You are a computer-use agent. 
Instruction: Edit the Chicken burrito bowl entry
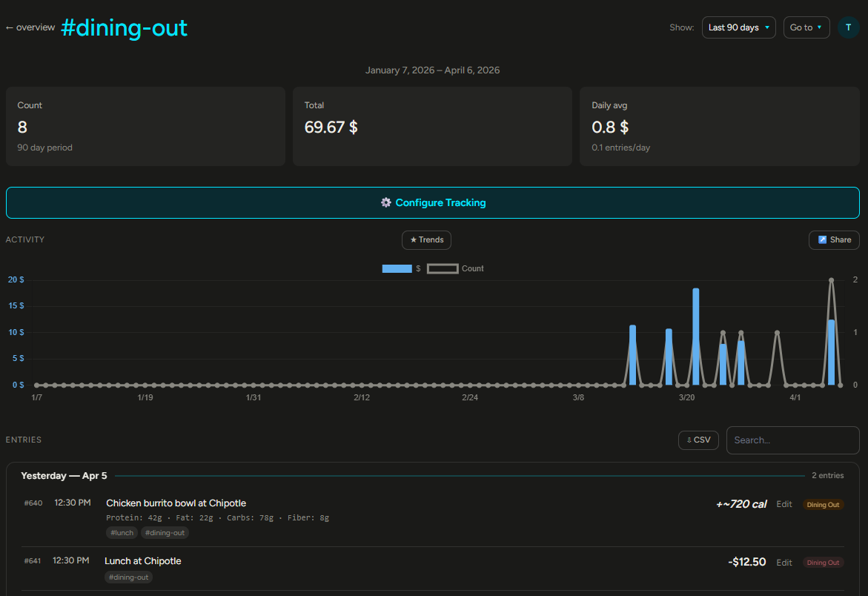pos(783,503)
